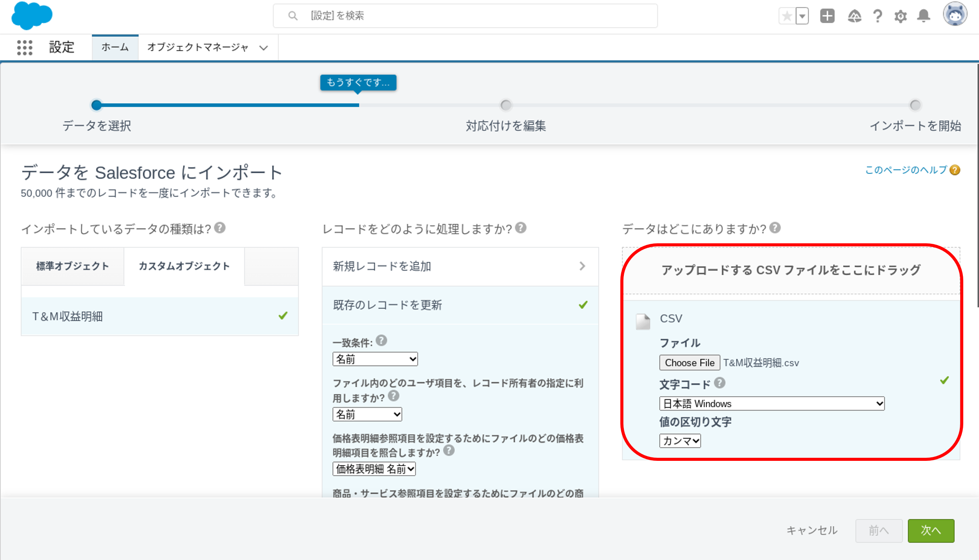Click the search magnifier icon
Viewport: 979px width, 560px height.
point(293,16)
